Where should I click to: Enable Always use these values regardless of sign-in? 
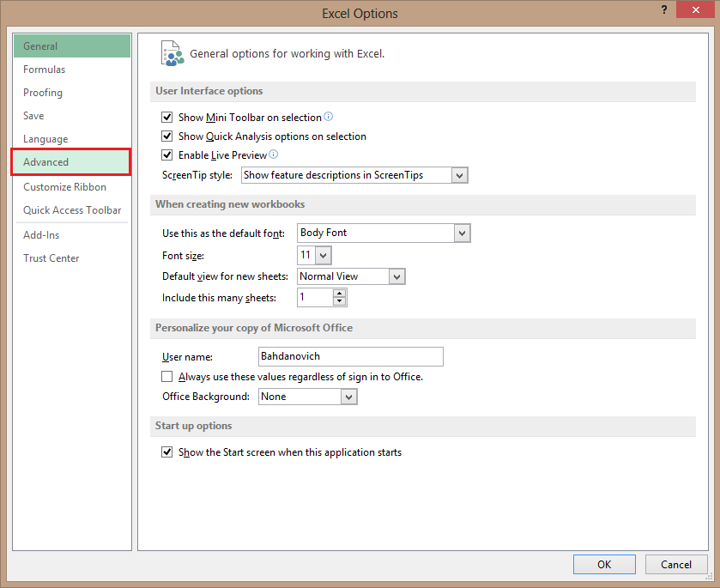166,376
